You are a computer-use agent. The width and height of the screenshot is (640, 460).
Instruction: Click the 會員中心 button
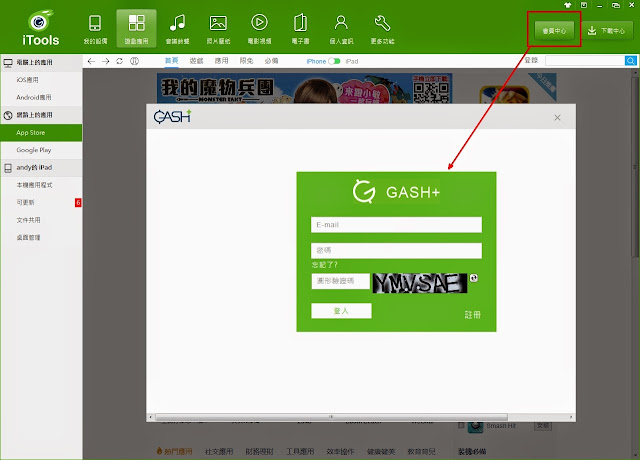tap(554, 31)
